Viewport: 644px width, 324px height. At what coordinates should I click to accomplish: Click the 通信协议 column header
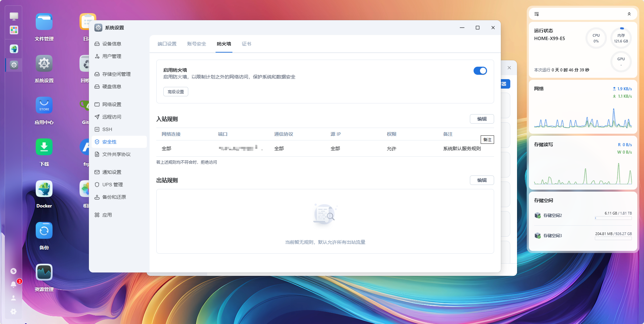click(x=284, y=134)
